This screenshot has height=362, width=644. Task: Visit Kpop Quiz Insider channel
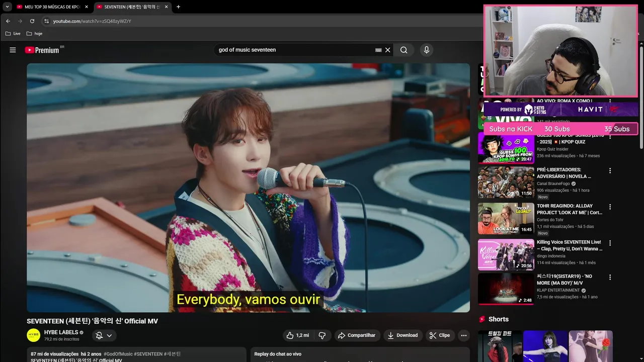tap(552, 149)
